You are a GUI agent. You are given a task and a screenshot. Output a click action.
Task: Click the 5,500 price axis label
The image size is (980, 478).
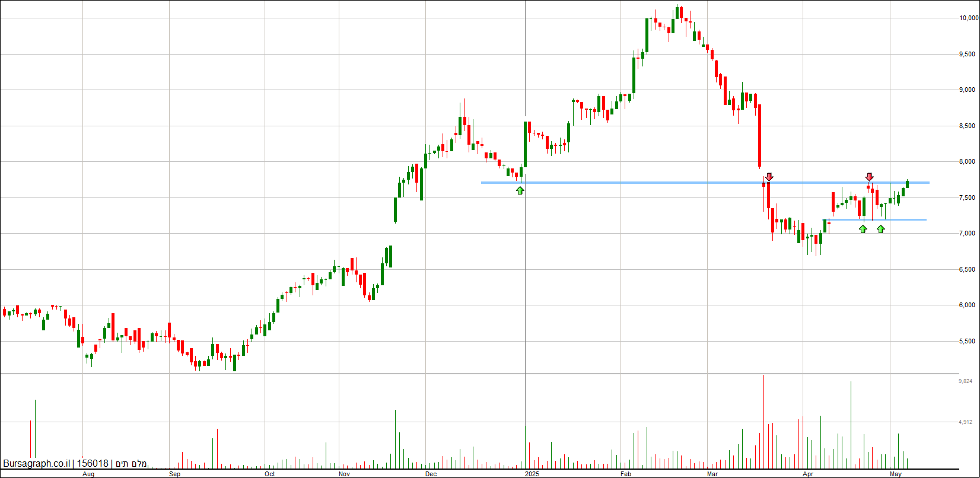point(967,341)
